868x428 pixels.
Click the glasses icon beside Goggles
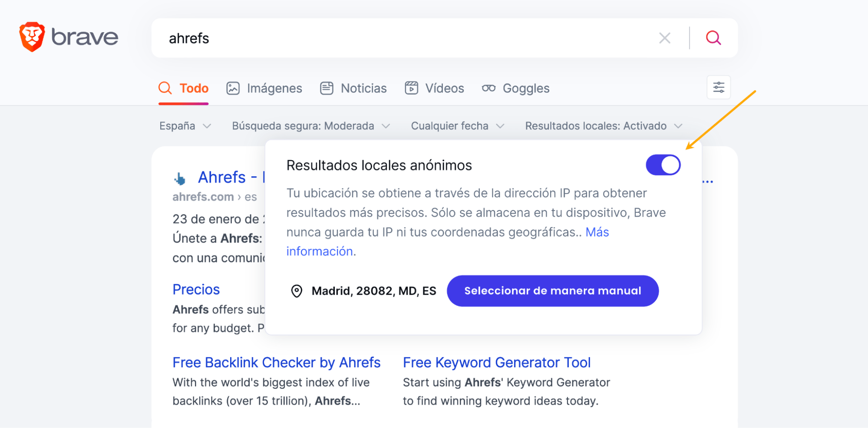click(x=489, y=88)
